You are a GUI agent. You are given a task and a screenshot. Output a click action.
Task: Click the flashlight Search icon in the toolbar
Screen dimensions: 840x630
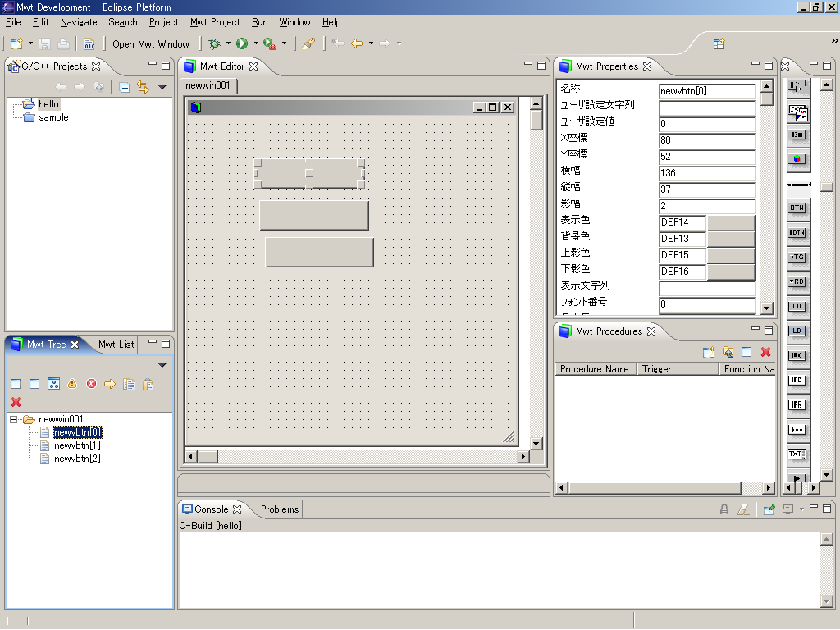pos(308,43)
